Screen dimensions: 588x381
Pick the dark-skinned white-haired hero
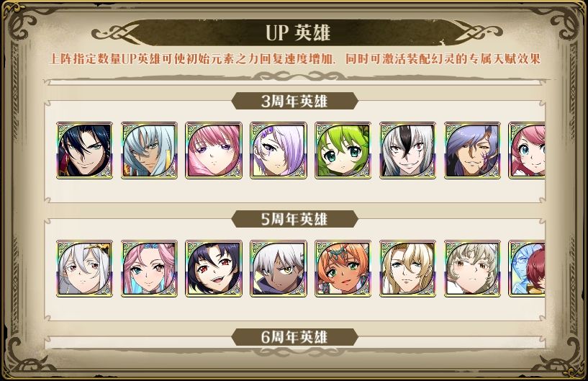coord(279,269)
